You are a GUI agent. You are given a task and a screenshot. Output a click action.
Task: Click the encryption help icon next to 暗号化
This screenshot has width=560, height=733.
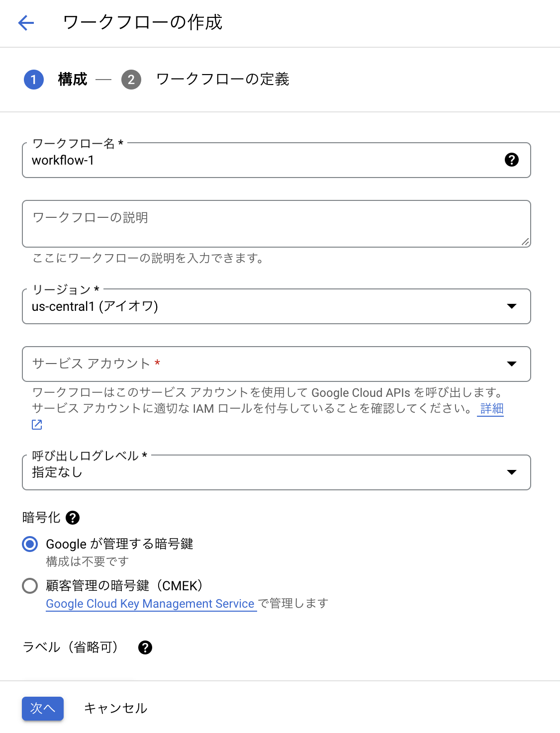tap(74, 518)
